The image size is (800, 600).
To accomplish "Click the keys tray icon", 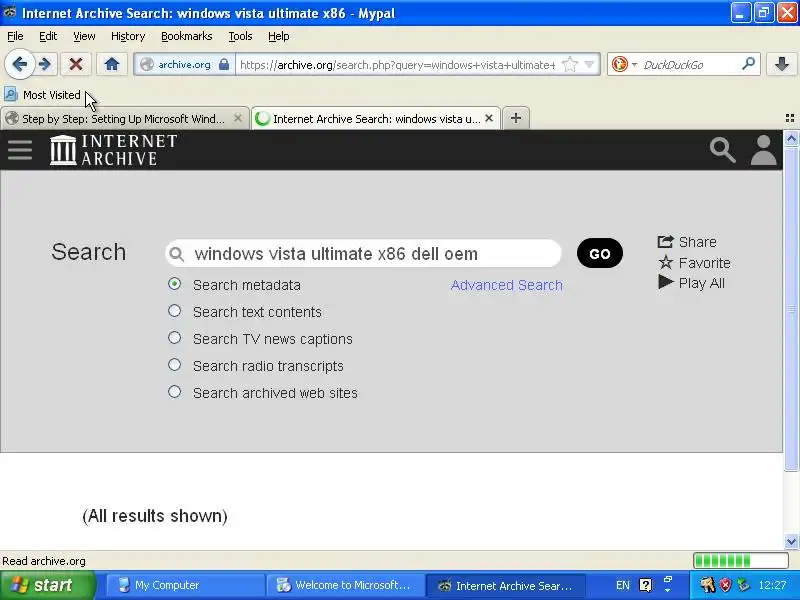I will tap(707, 585).
